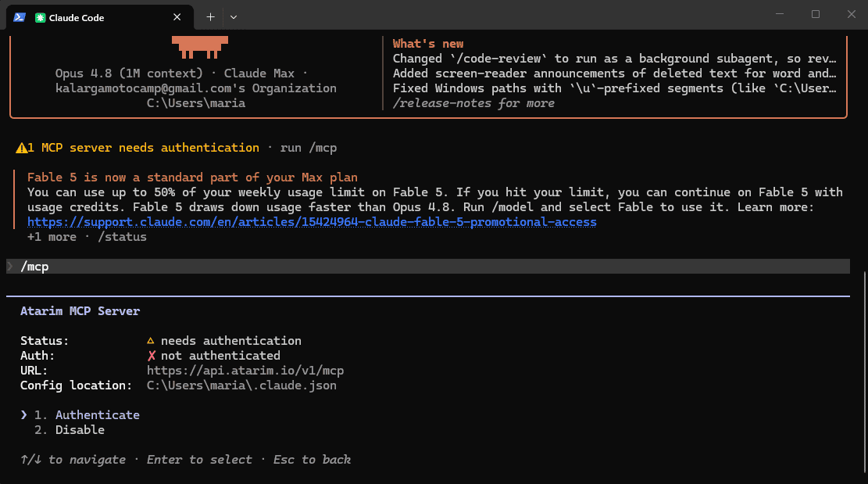Image resolution: width=868 pixels, height=484 pixels.
Task: Click the 'Auth:' label
Action: pyautogui.click(x=38, y=356)
